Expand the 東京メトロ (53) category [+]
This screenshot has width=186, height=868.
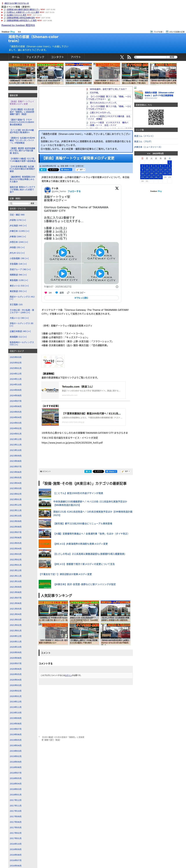[27, 286]
